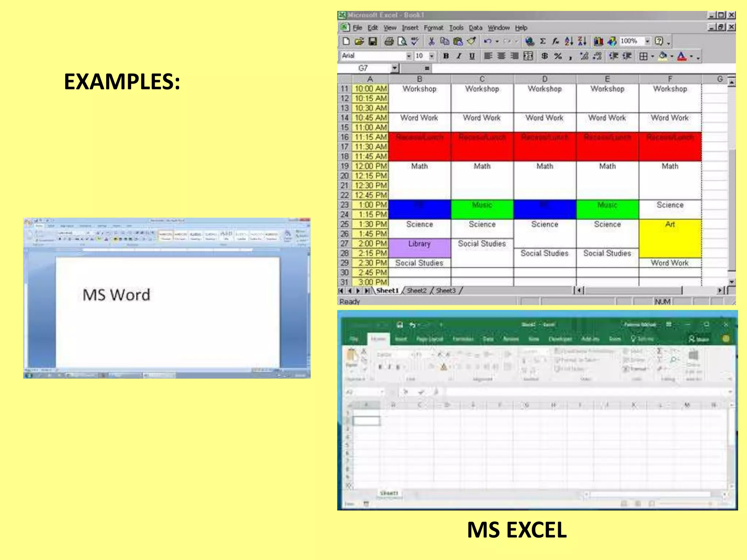Run Spelling check icon in classic Excel
The image size is (747, 560).
415,41
